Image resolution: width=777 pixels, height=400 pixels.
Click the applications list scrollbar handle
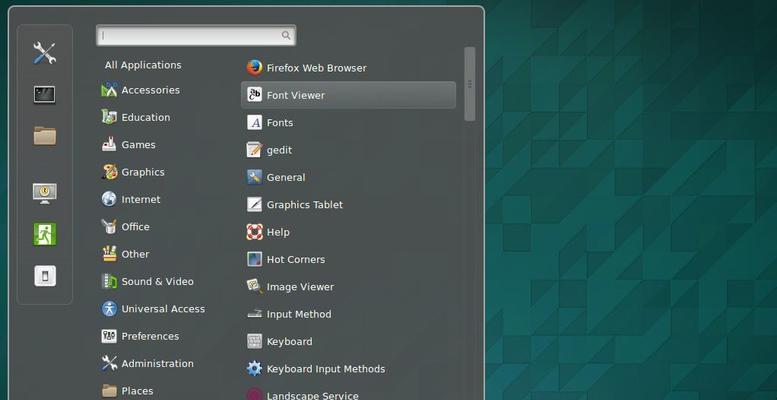coord(469,84)
